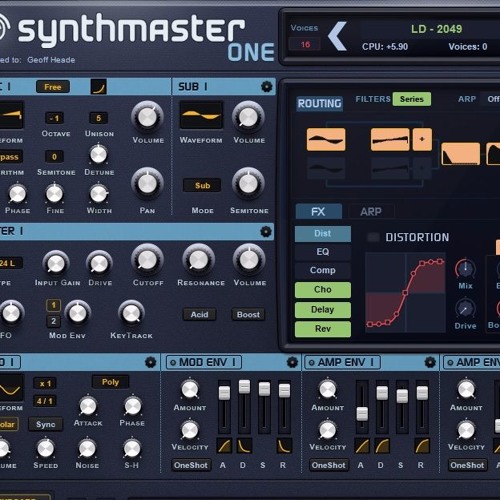Change the LFO x 1 multiplier
Viewport: 500px width, 500px height.
point(45,383)
